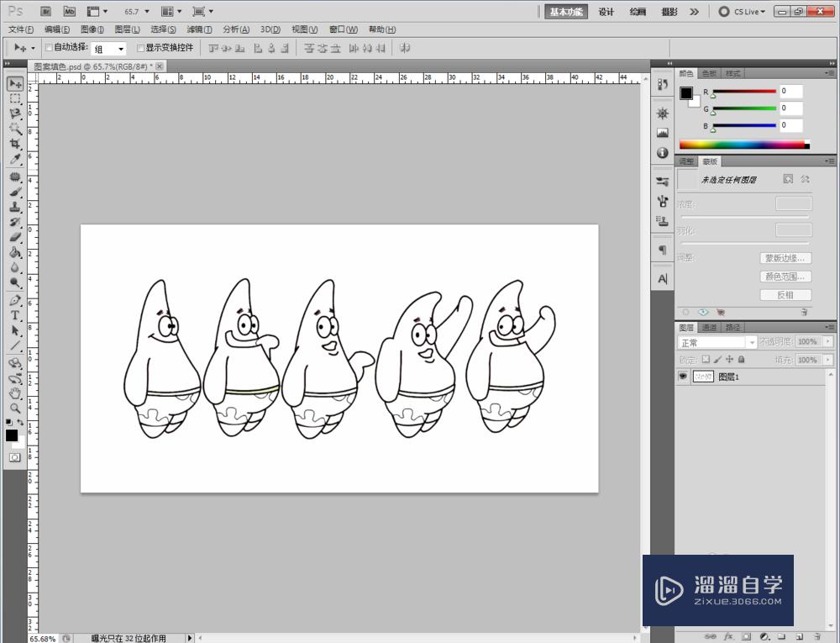Image resolution: width=840 pixels, height=643 pixels.
Task: Click the 基本功能 workspace button
Action: (568, 12)
